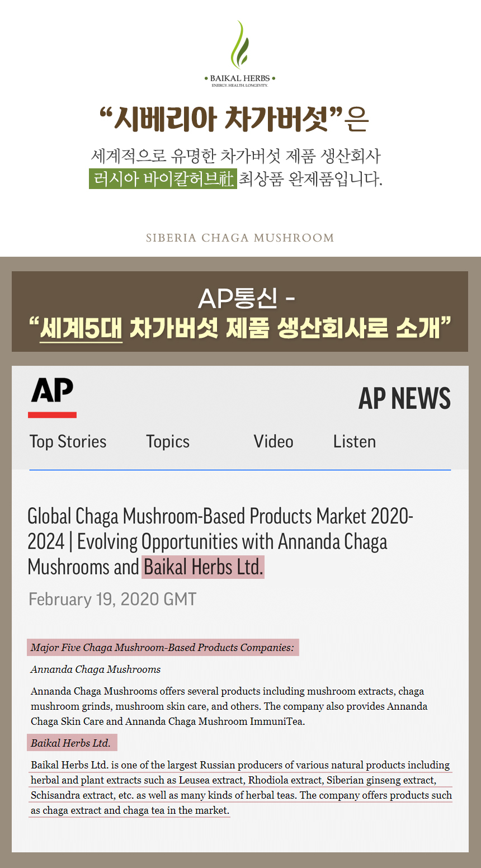Click the underlined Baikal Herbs description paragraph
Image resolution: width=481 pixels, height=868 pixels.
tap(240, 787)
